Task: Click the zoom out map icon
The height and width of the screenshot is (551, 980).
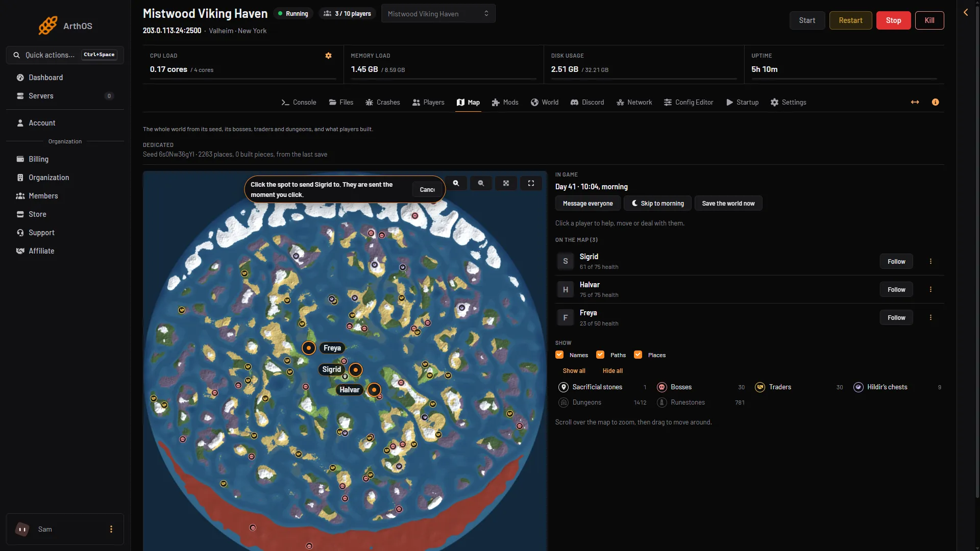Action: [x=481, y=183]
